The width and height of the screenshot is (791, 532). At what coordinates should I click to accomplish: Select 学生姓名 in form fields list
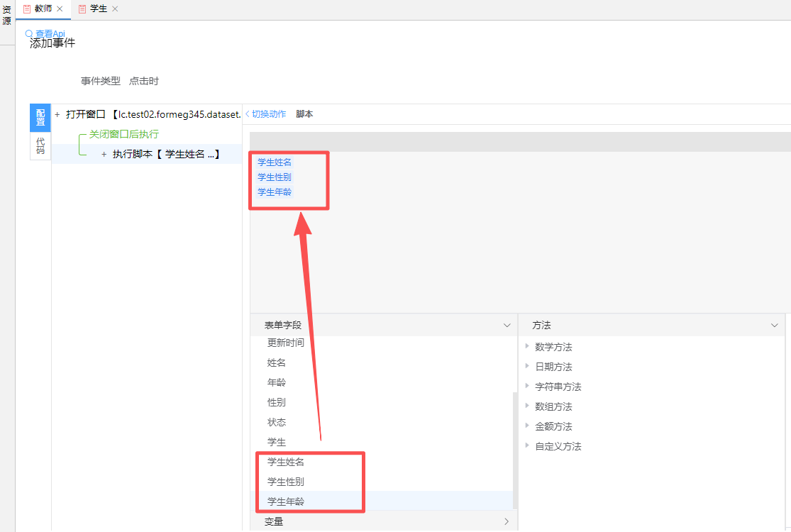click(x=286, y=462)
